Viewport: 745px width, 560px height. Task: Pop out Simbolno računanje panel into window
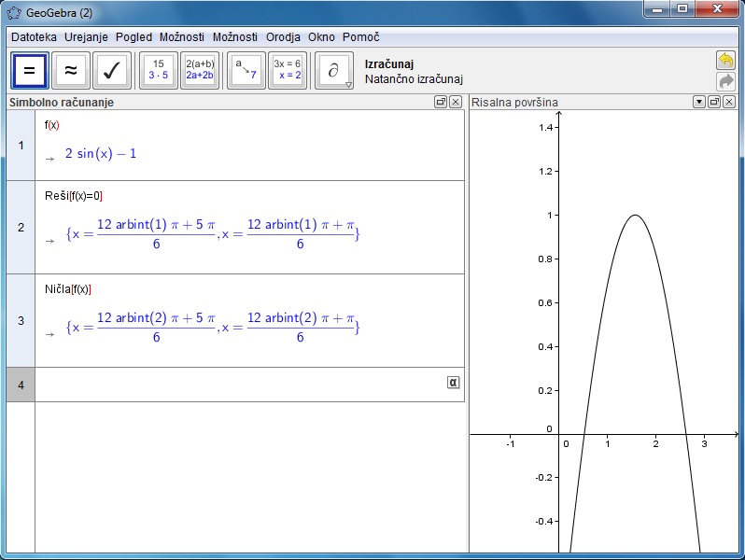pos(441,102)
